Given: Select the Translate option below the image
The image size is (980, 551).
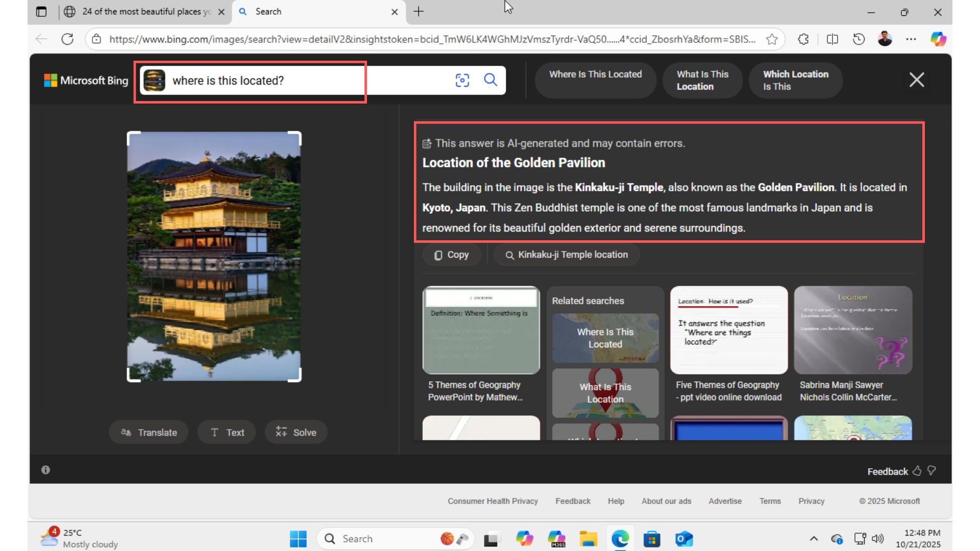Looking at the screenshot, I should tap(149, 432).
